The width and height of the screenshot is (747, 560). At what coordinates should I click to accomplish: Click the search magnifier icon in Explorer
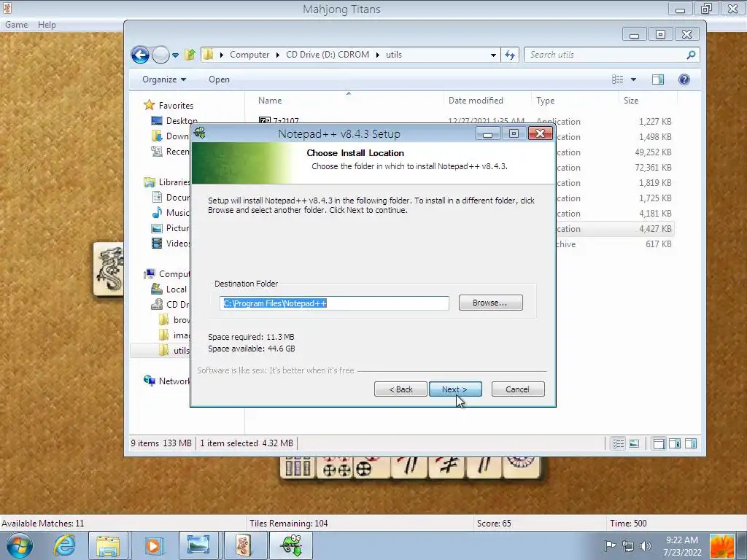[691, 55]
